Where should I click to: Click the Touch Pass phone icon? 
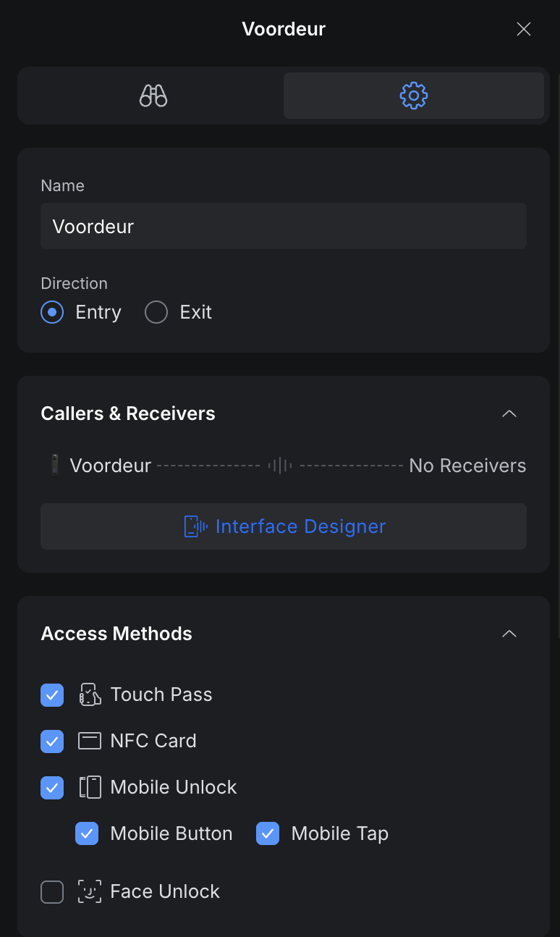(x=90, y=695)
